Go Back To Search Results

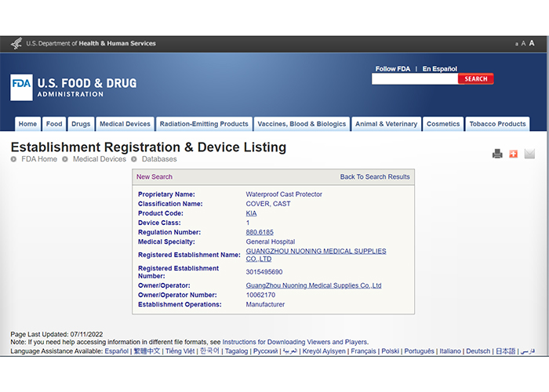coord(375,176)
